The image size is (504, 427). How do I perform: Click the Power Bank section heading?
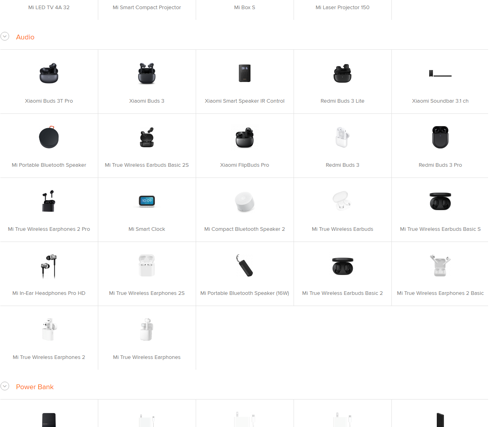(x=35, y=387)
